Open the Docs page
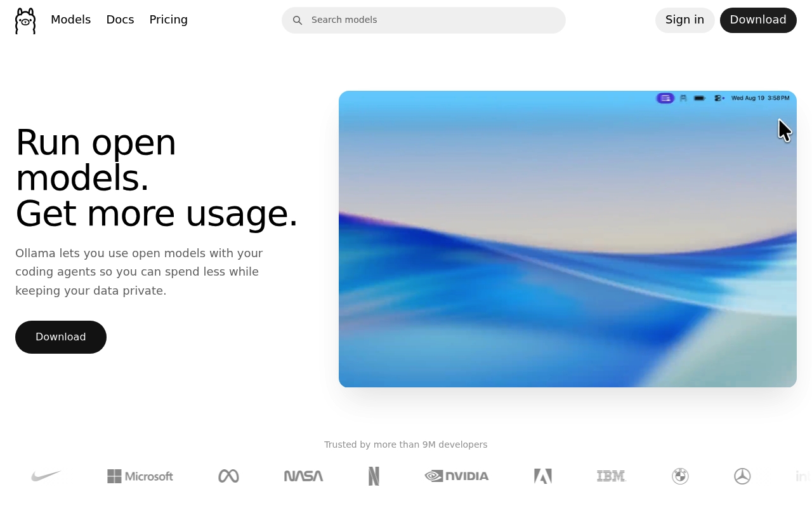This screenshot has width=812, height=508. pos(120,20)
